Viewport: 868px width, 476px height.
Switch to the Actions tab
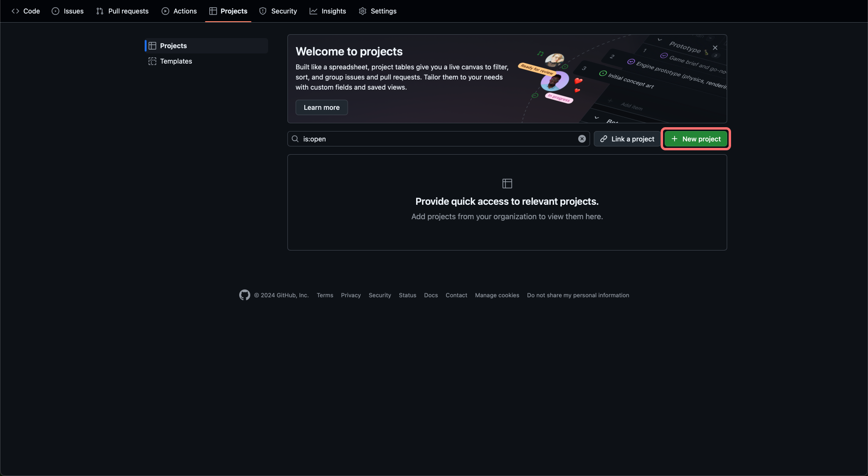tap(179, 11)
